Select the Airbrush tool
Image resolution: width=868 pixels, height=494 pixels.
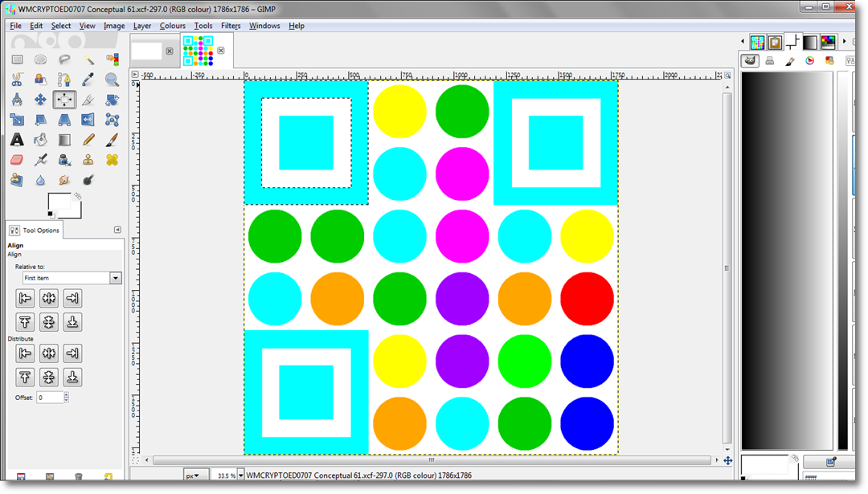click(x=40, y=160)
